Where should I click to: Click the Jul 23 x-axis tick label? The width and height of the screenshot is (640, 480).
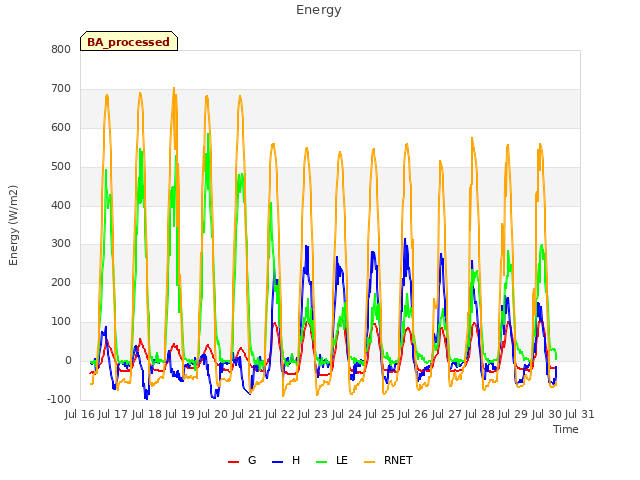pyautogui.click(x=314, y=415)
